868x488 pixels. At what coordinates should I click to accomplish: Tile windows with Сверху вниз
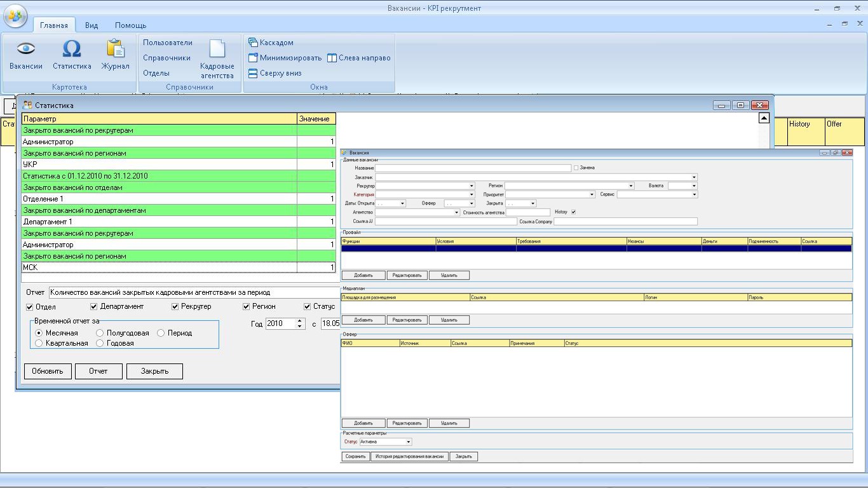coord(253,73)
